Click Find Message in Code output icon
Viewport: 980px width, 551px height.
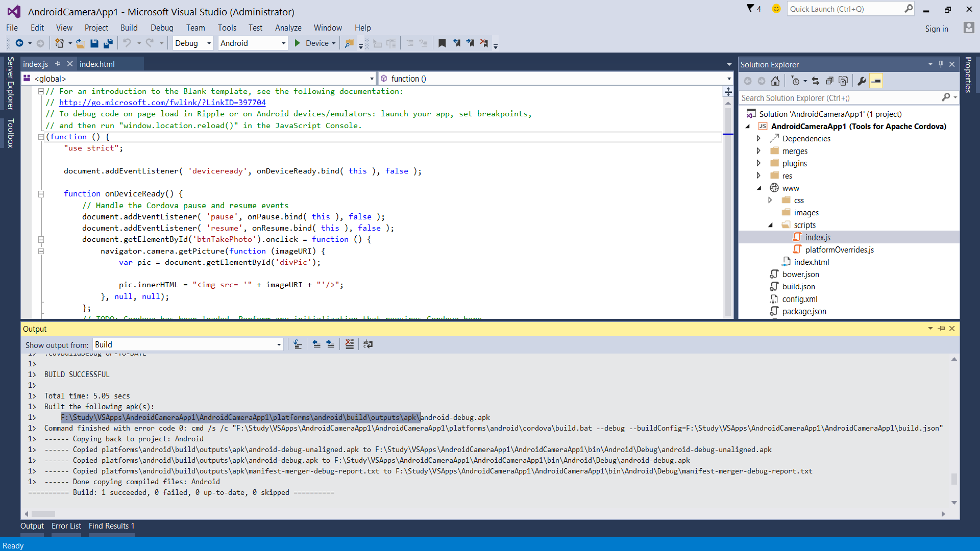pos(298,344)
